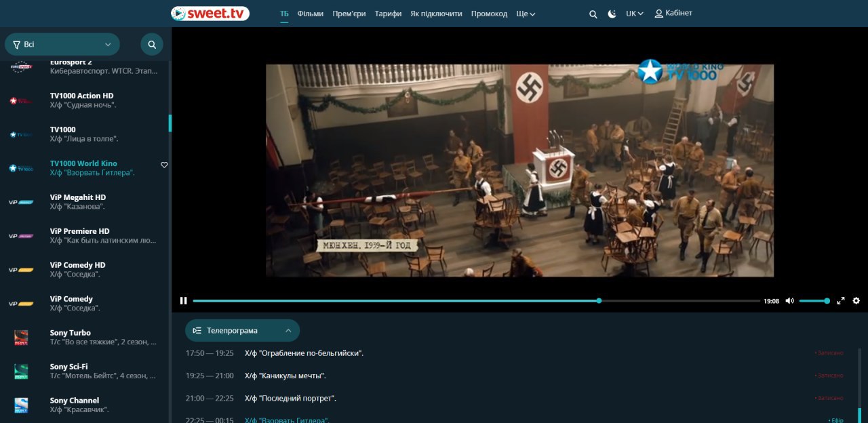Select ViP Comedy channel logo
This screenshot has height=423, width=868.
[x=21, y=304]
